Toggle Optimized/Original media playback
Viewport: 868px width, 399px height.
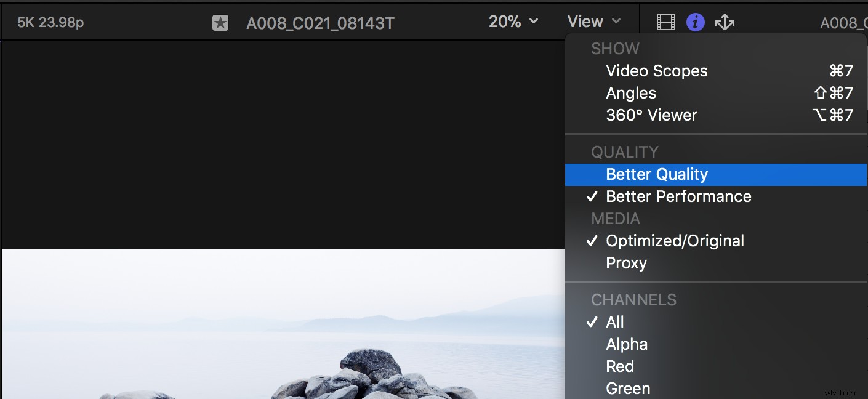pos(675,241)
